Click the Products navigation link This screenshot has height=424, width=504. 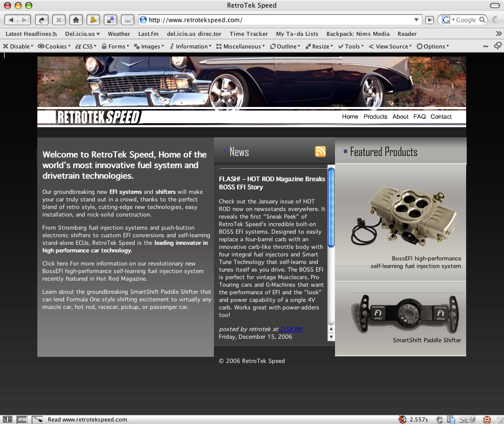(375, 117)
